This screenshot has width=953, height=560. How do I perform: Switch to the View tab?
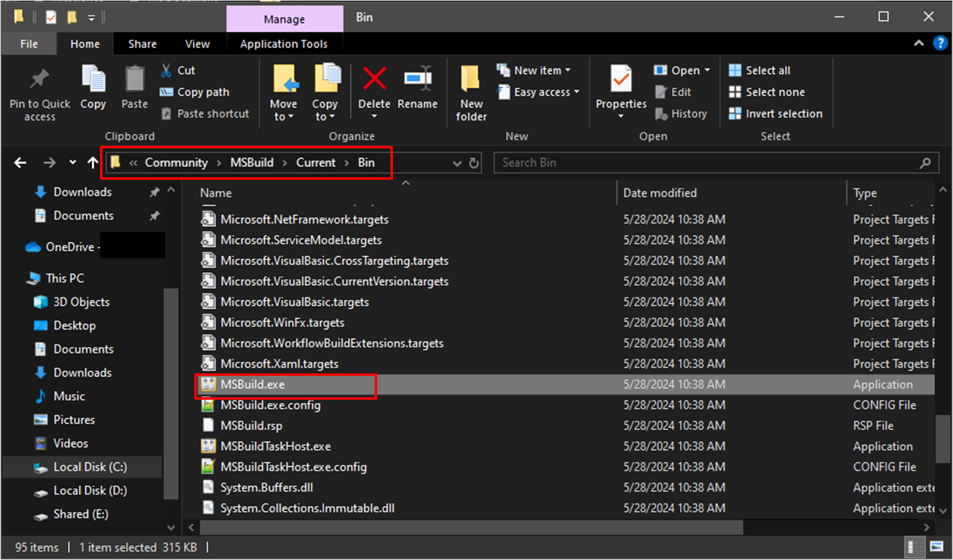(197, 44)
